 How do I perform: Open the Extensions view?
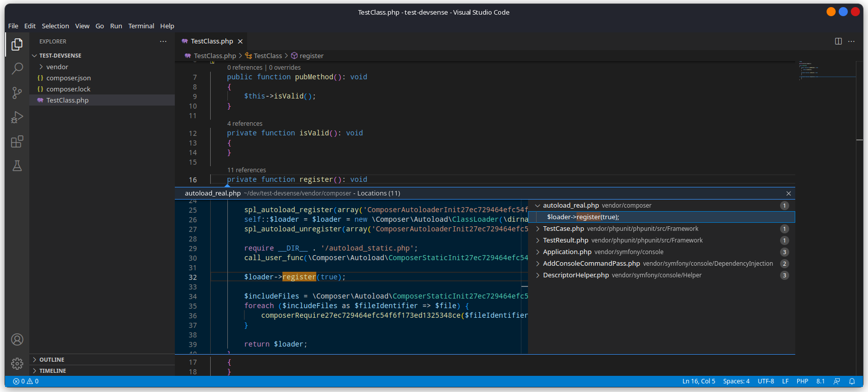click(x=17, y=141)
